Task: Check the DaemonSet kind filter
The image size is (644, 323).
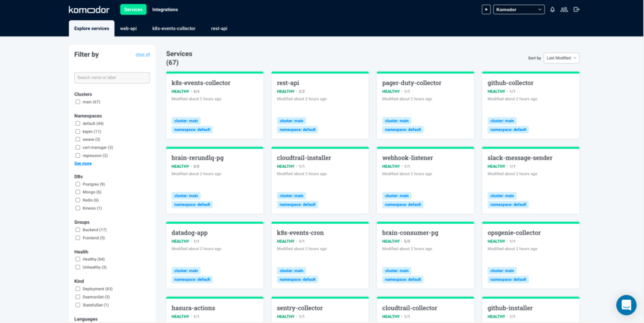Action: [77, 297]
